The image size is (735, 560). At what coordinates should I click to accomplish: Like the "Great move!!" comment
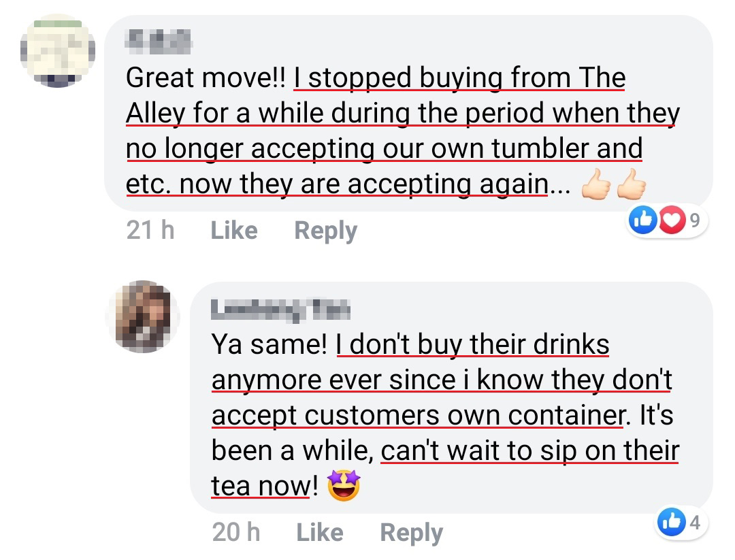coord(233,231)
